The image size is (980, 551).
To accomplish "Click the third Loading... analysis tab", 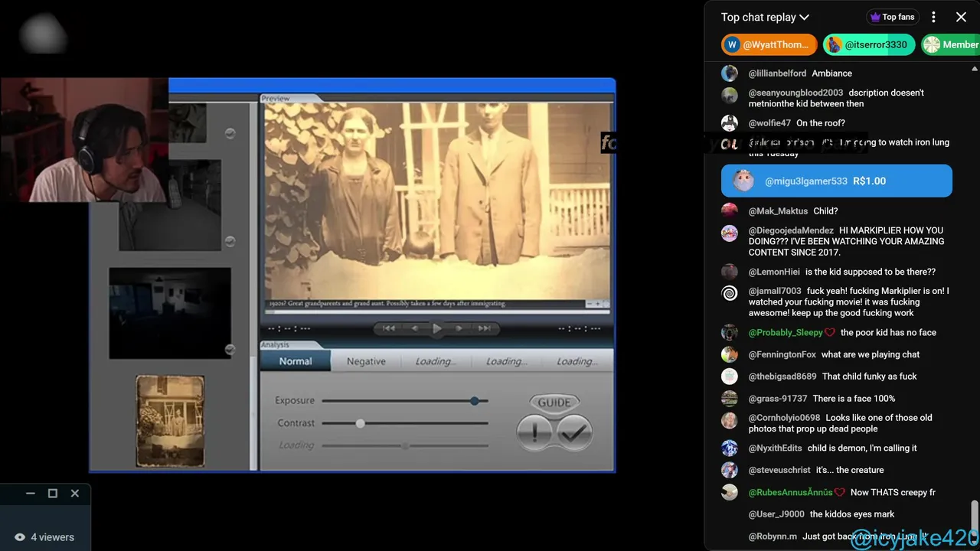I will (x=577, y=361).
